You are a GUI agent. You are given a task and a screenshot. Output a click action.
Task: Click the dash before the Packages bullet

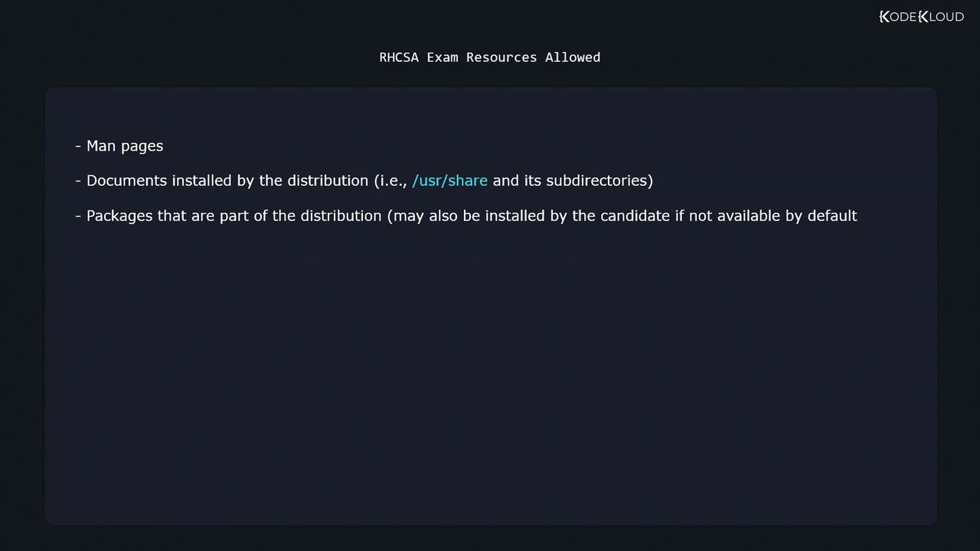pyautogui.click(x=78, y=216)
